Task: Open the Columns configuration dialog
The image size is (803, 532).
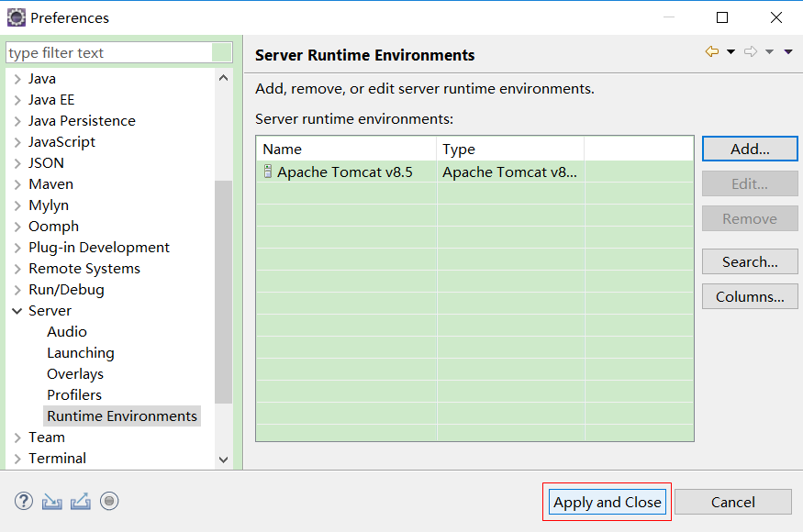Action: click(x=750, y=295)
